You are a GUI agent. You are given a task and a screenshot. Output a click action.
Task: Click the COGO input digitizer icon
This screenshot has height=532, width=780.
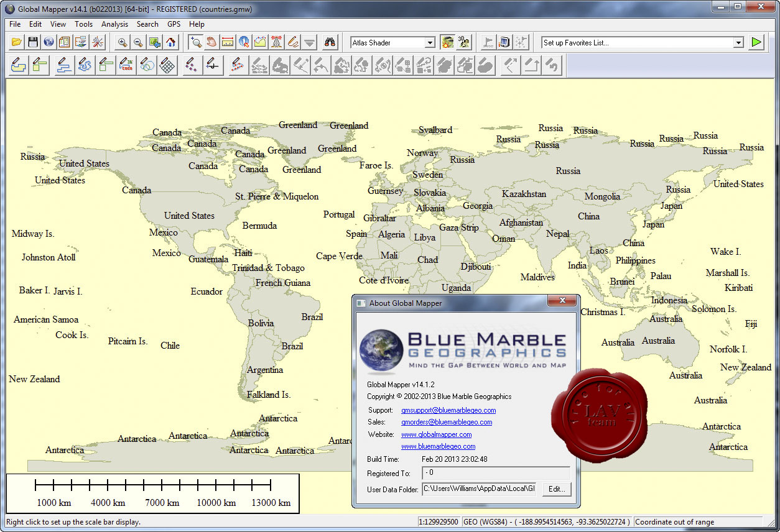127,65
